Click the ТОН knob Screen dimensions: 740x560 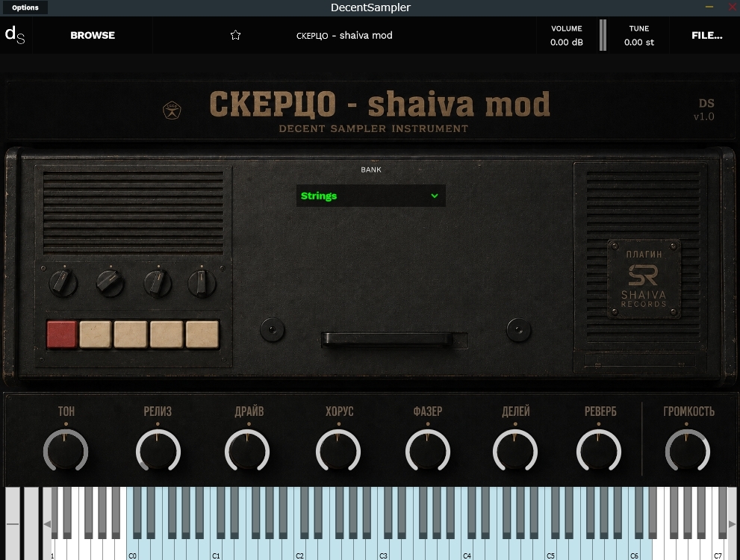[x=66, y=451]
